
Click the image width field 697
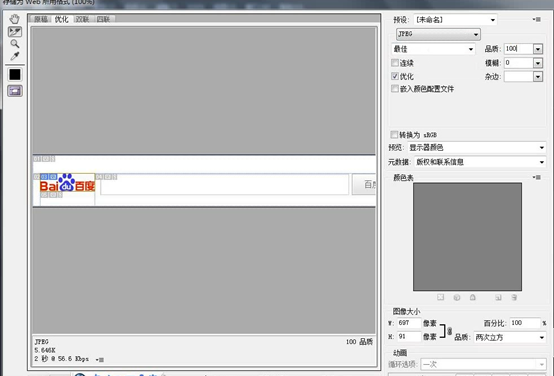[409, 323]
